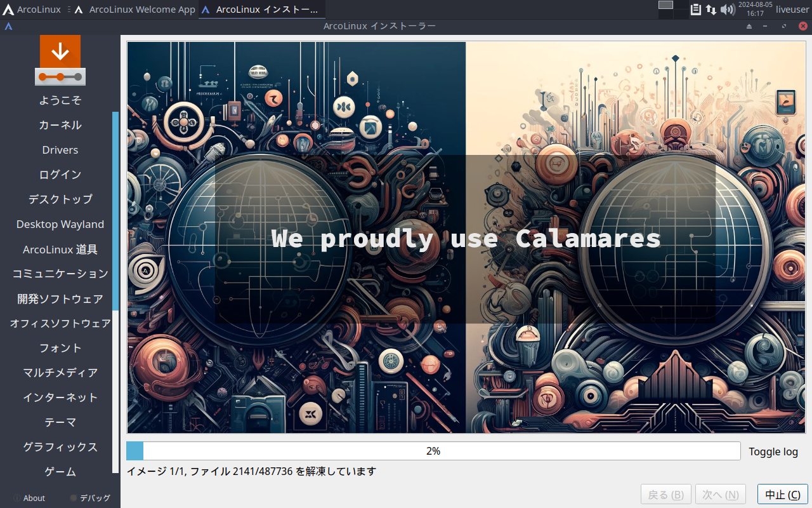Select the ゲーム sidebar step
This screenshot has height=508, width=812.
[x=60, y=472]
